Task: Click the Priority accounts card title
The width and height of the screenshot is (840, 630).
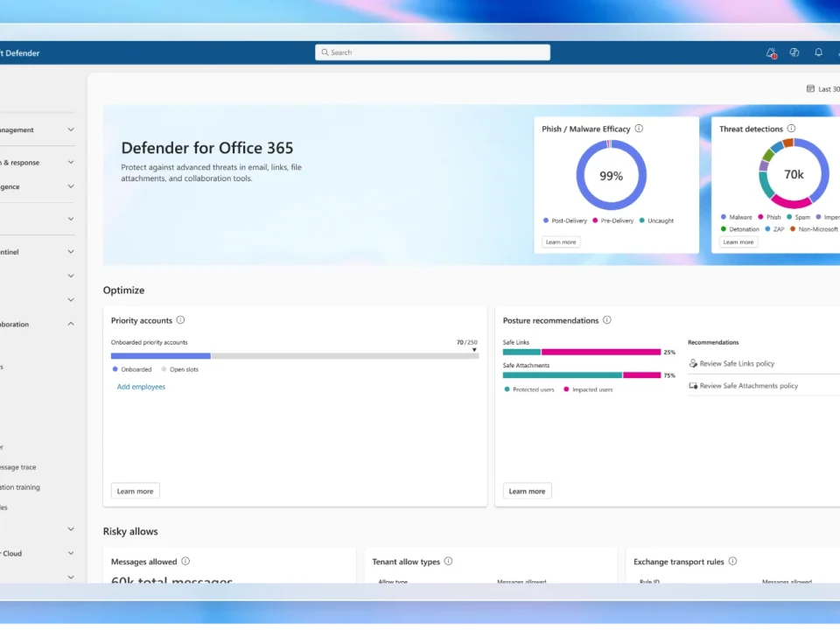Action: pyautogui.click(x=142, y=320)
